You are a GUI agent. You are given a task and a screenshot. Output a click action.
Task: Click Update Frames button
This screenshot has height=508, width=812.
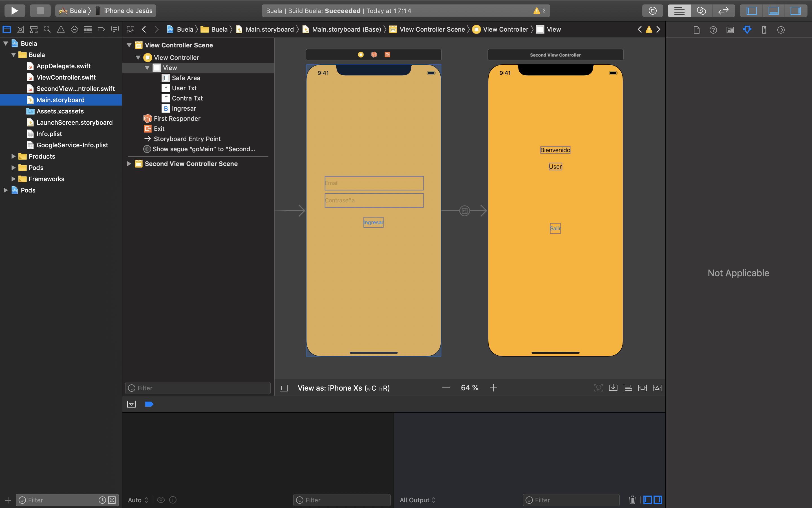pos(598,388)
